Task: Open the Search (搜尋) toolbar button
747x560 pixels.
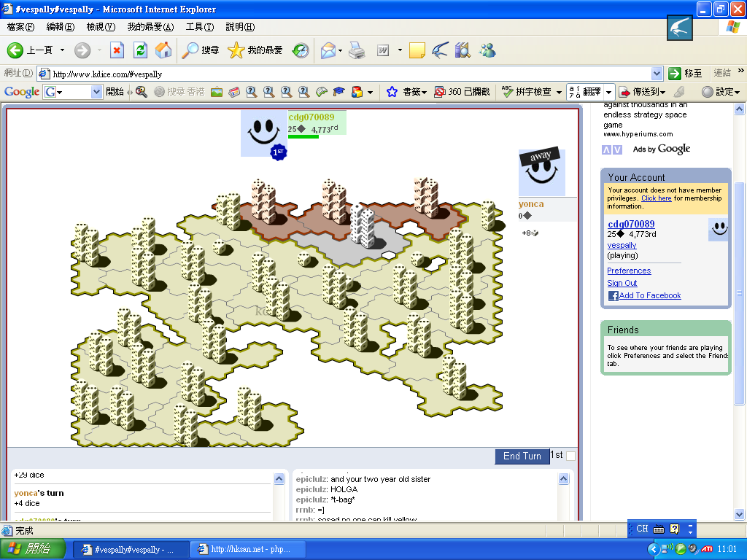Action: (201, 50)
